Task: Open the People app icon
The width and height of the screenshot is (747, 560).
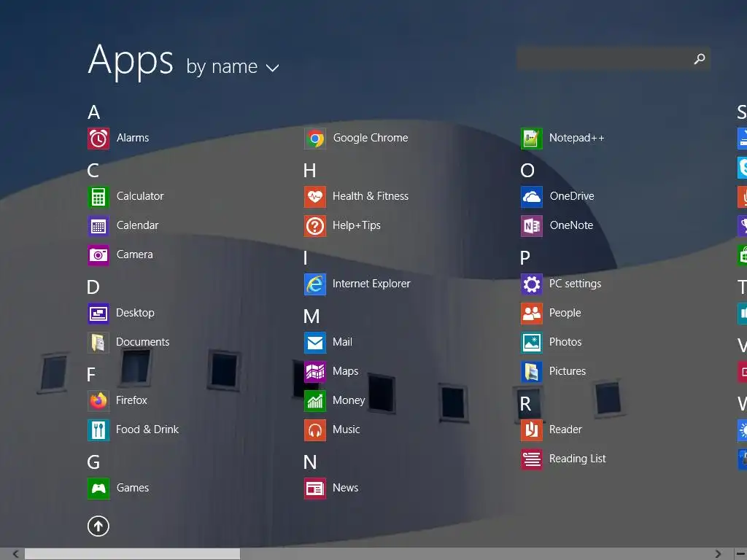Action: point(531,314)
